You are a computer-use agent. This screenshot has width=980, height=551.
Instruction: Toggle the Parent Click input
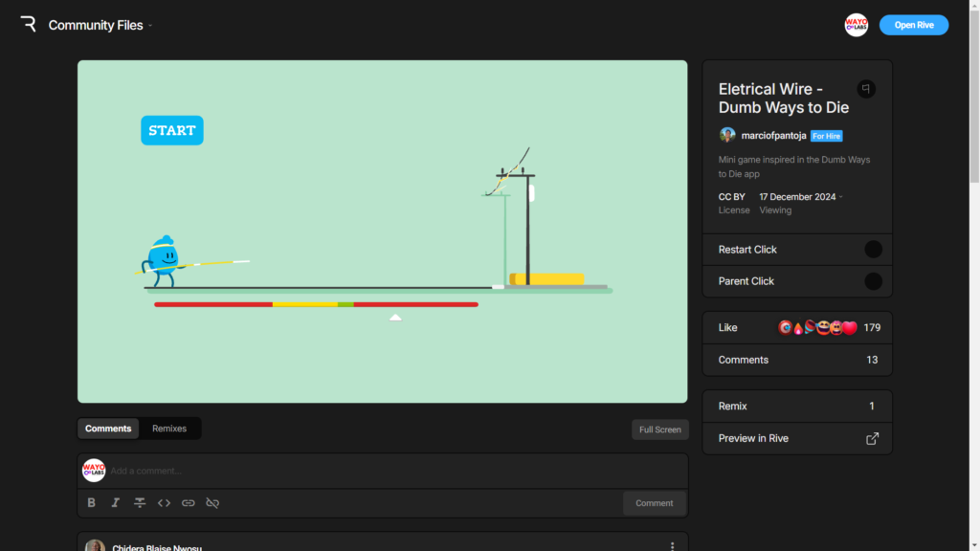873,281
